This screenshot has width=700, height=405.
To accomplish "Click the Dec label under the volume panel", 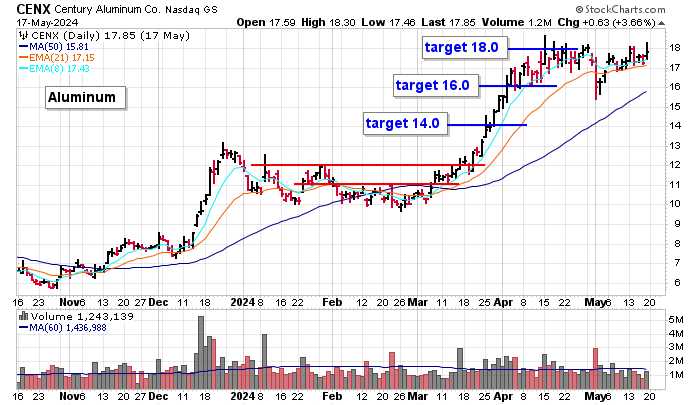I will tap(158, 396).
